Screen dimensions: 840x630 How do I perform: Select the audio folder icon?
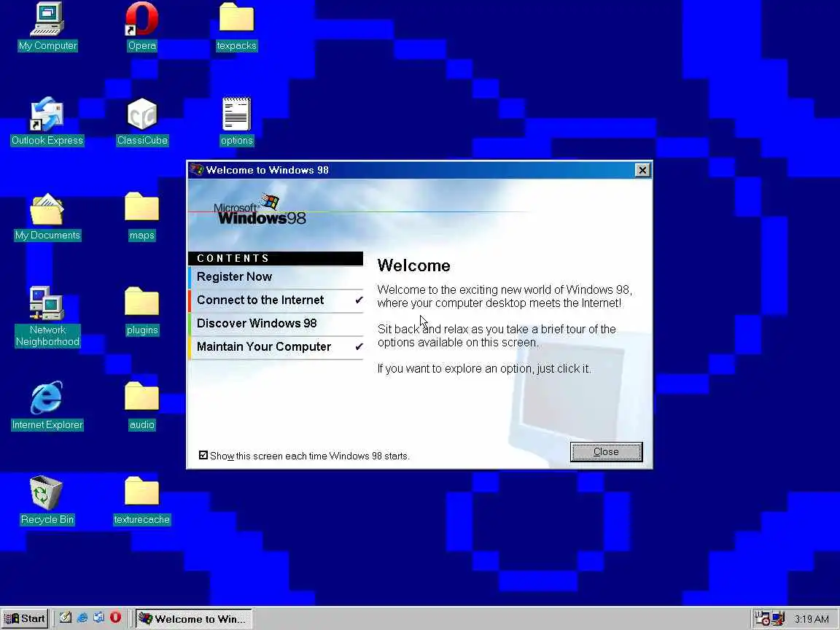(x=142, y=405)
